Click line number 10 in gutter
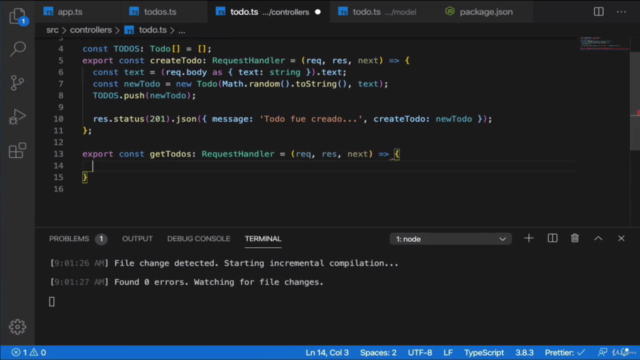 [58, 119]
